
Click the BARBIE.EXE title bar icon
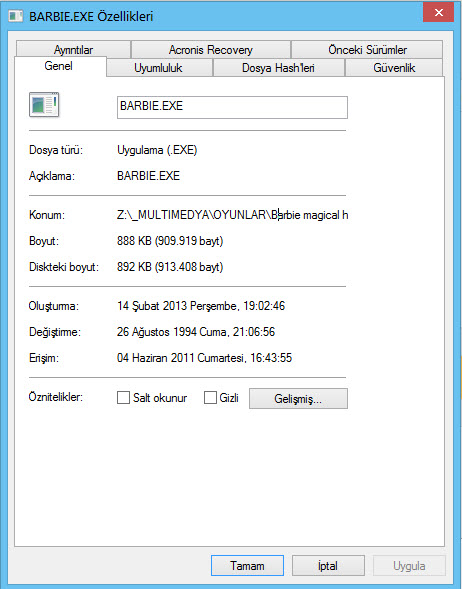pos(16,16)
